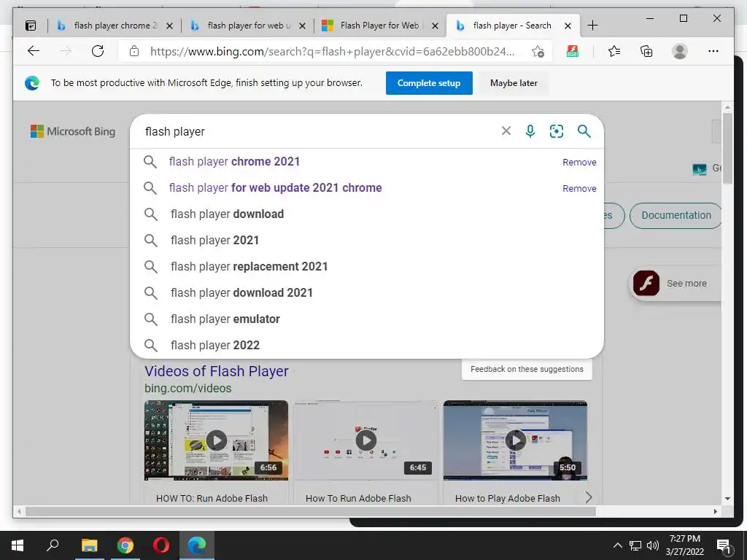Show next videos with right chevron
The image size is (747, 560).
589,497
